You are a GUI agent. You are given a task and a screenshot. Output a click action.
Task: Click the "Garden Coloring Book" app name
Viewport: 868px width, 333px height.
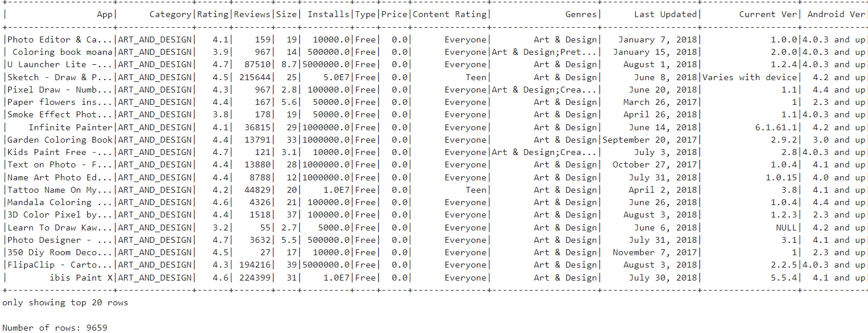(x=60, y=140)
